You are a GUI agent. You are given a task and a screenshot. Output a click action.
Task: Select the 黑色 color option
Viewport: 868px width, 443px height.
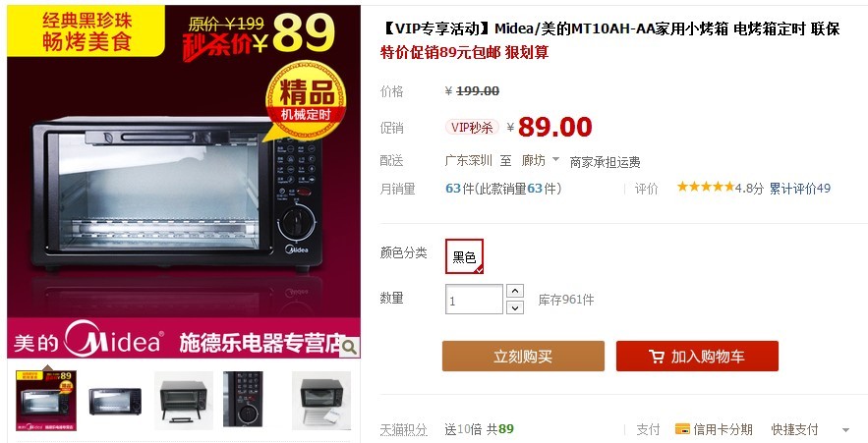pos(464,256)
